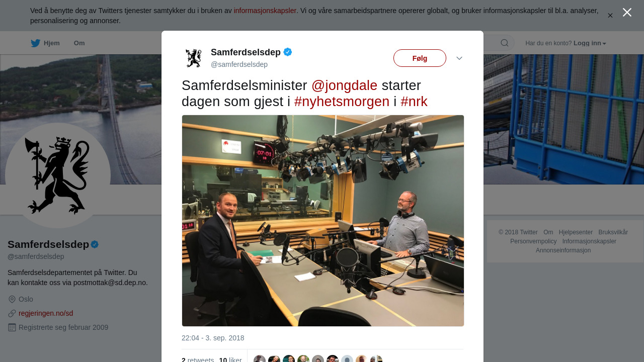Image resolution: width=644 pixels, height=362 pixels.
Task: Open the Logg inn dropdown
Action: pyautogui.click(x=590, y=43)
